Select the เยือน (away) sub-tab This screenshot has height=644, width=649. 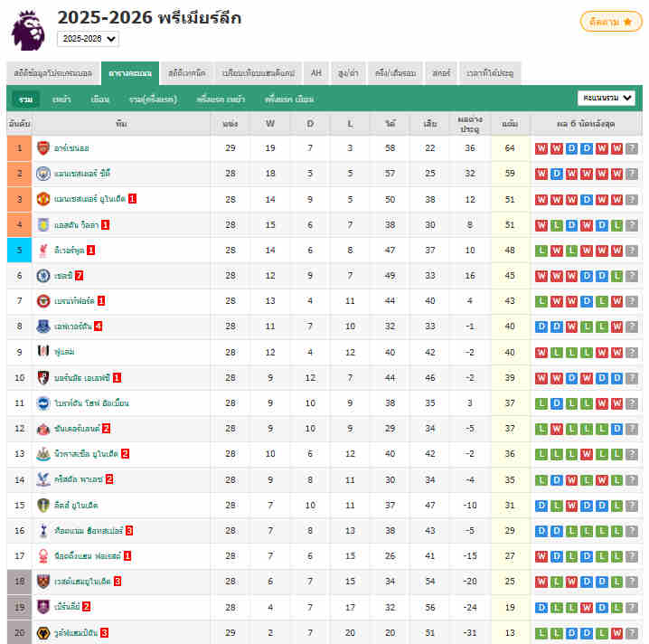pos(100,99)
